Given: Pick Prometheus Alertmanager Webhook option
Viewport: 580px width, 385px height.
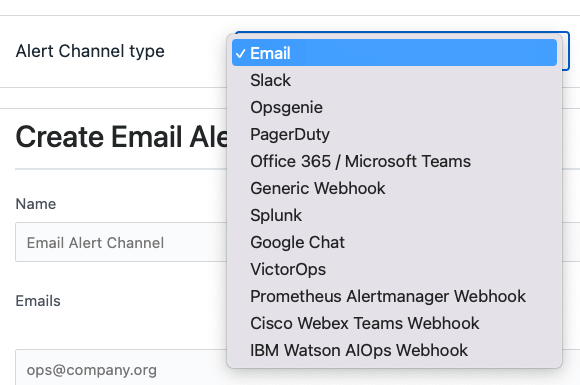Looking at the screenshot, I should click(394, 296).
